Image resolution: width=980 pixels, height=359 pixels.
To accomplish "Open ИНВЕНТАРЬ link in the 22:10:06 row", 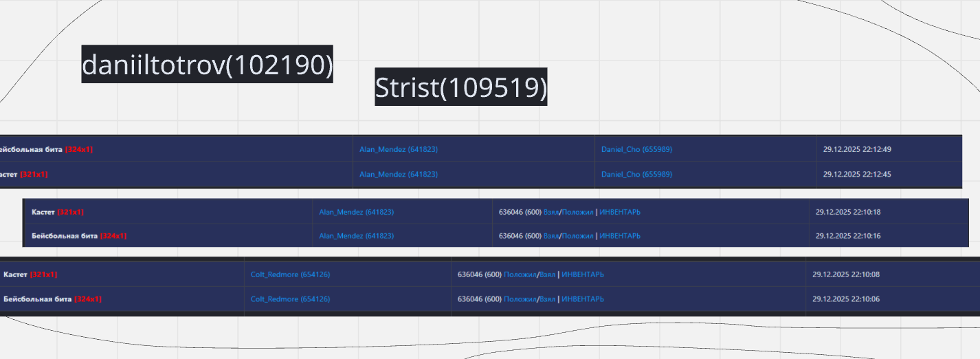I will pos(582,299).
